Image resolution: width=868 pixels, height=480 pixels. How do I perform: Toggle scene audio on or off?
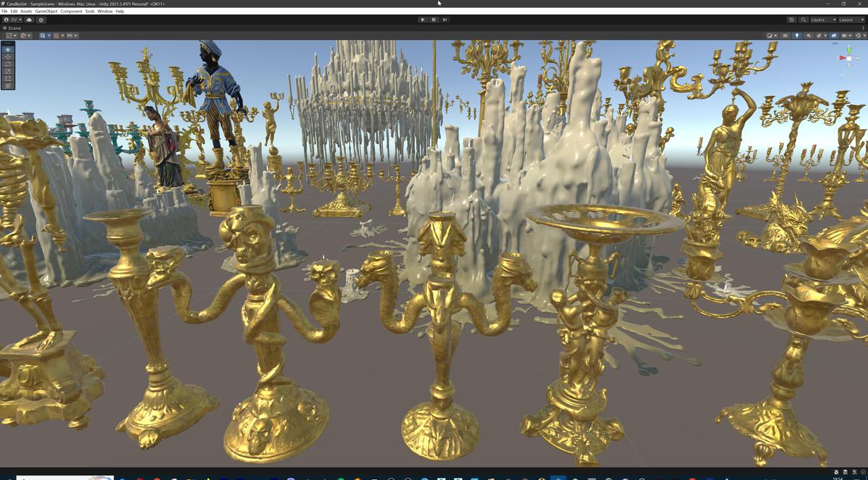[x=809, y=35]
